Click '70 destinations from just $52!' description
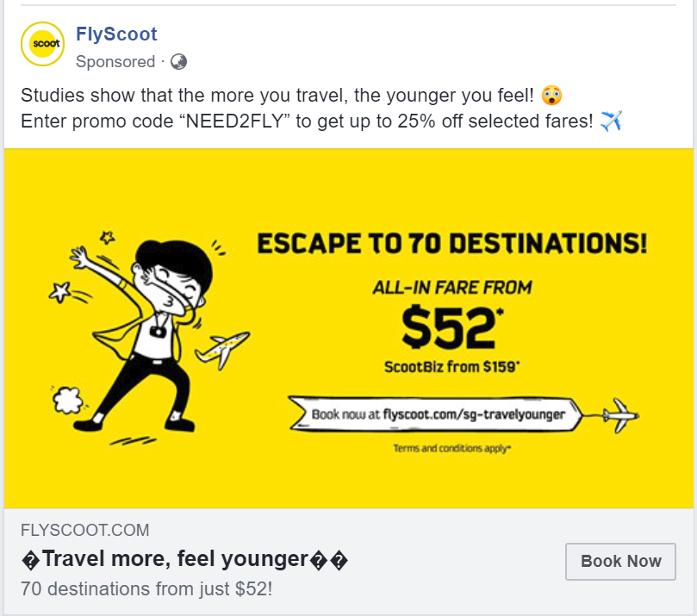697x616 pixels. [146, 589]
